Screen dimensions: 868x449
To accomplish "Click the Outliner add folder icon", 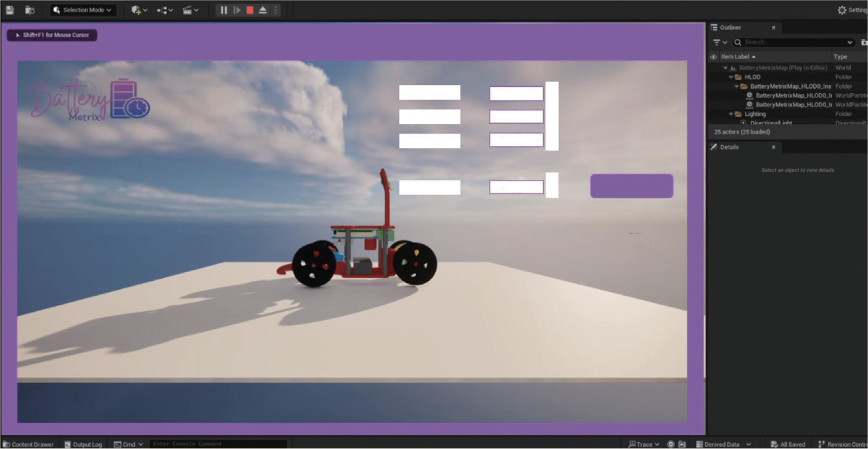I will pyautogui.click(x=864, y=42).
